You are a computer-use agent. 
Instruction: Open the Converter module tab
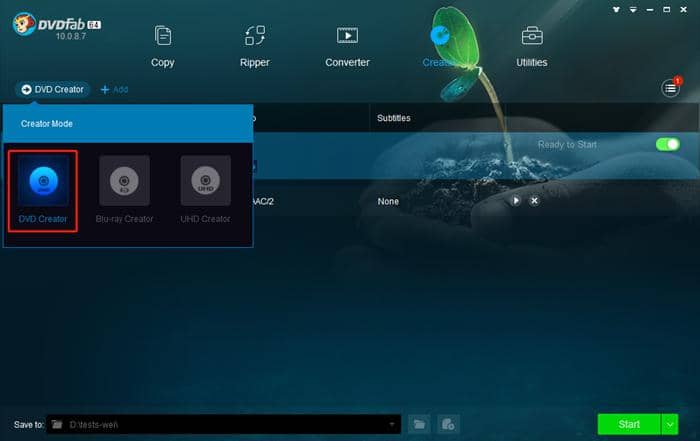coord(347,46)
